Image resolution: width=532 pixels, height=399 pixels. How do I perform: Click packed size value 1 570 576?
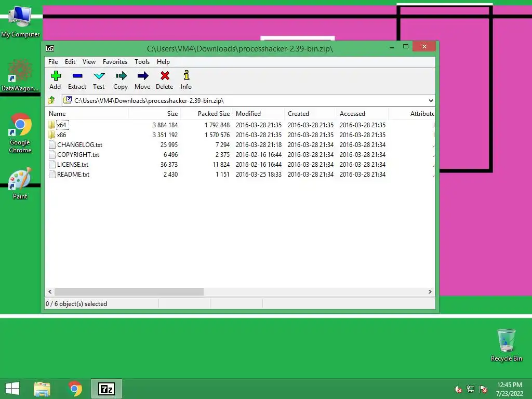tap(217, 135)
